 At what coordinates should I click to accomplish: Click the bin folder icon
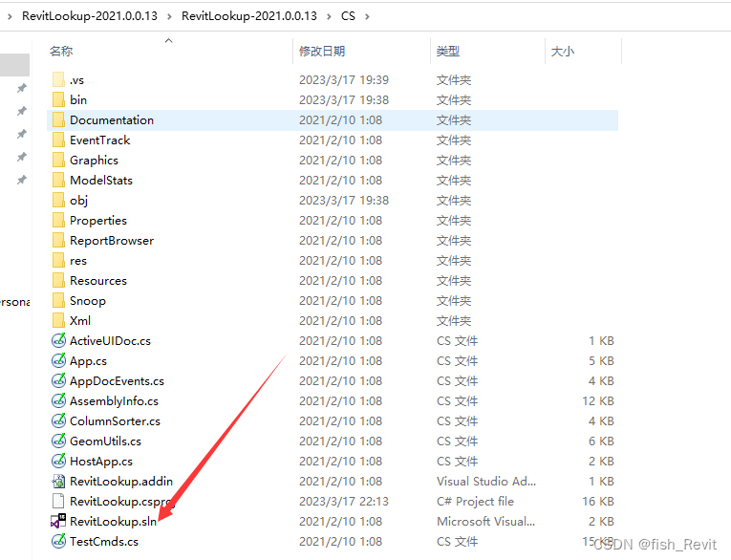[58, 99]
